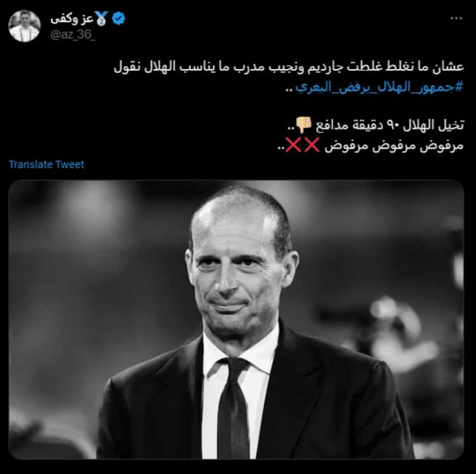Click the first line of tweet text

coord(289,67)
